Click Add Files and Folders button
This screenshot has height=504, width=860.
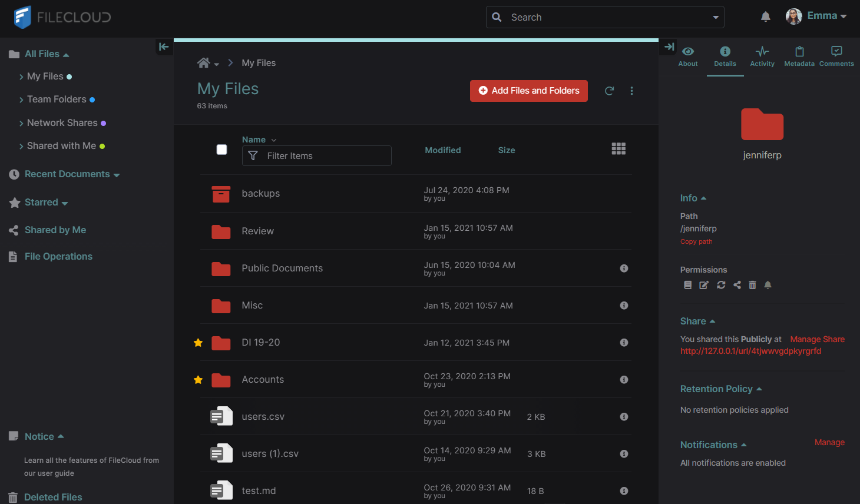coord(528,91)
